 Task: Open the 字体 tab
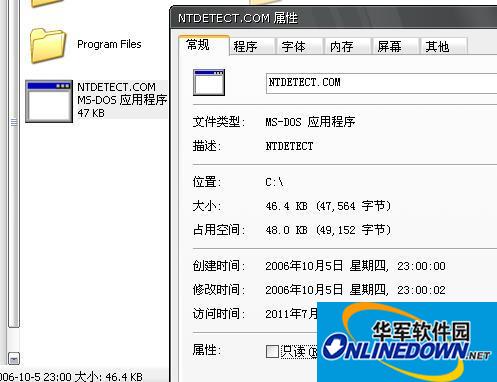300,46
